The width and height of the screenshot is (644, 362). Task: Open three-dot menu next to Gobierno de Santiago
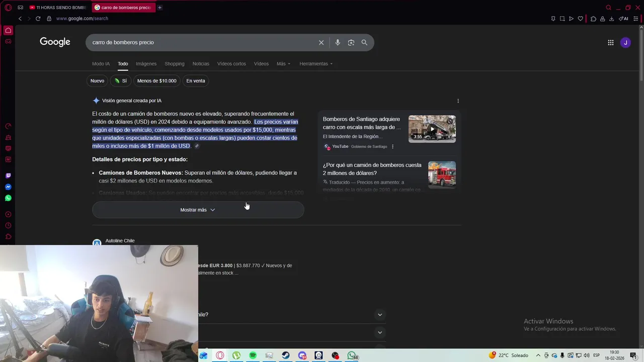tap(393, 147)
